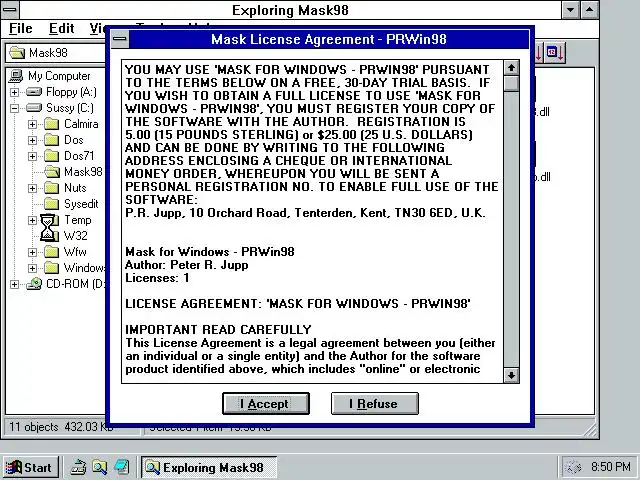Expand the Wfw folder node

tap(32, 252)
